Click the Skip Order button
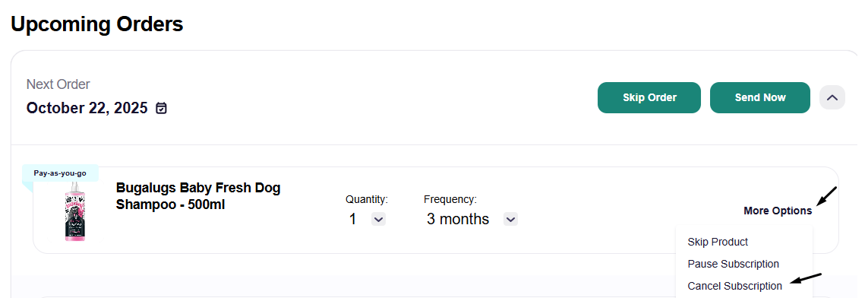The width and height of the screenshot is (868, 298). [x=649, y=97]
